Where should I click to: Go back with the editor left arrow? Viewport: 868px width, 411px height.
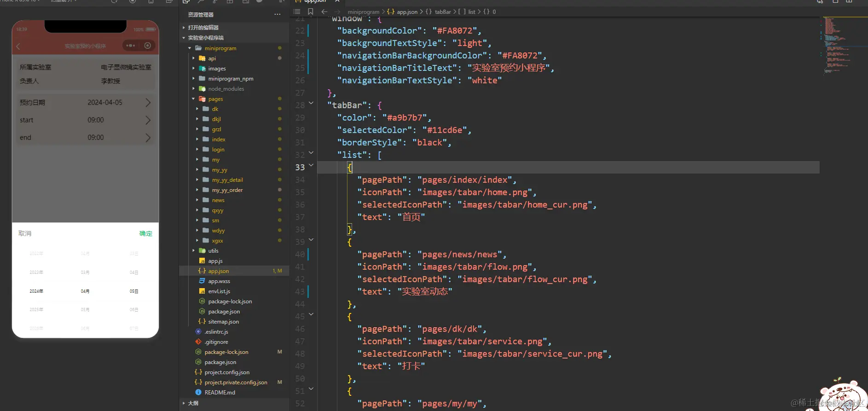[x=324, y=12]
